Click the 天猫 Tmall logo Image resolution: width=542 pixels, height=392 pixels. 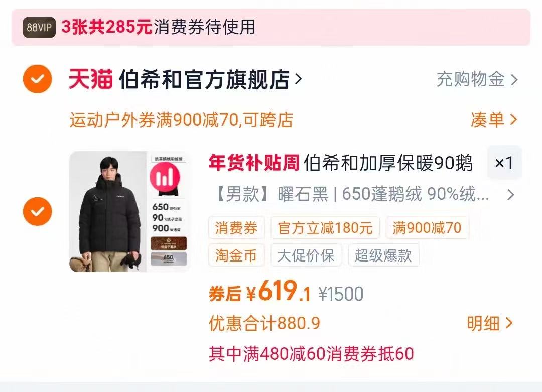pyautogui.click(x=91, y=79)
